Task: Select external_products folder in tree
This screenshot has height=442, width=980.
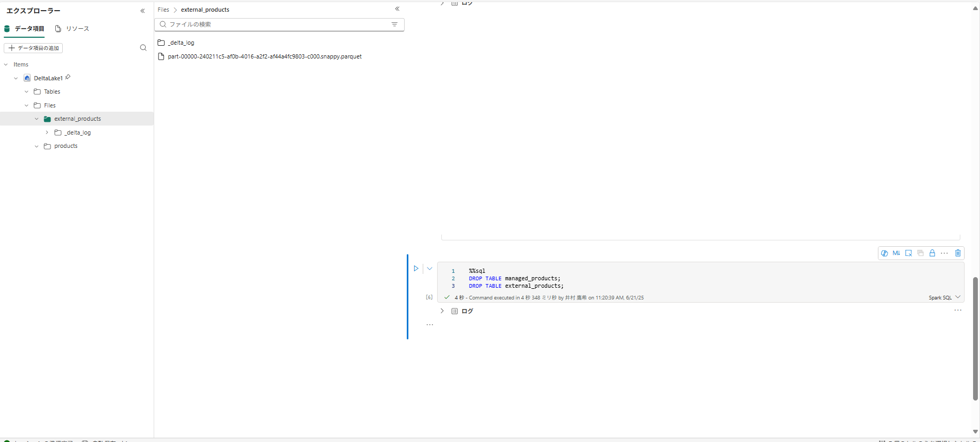Action: [77, 119]
